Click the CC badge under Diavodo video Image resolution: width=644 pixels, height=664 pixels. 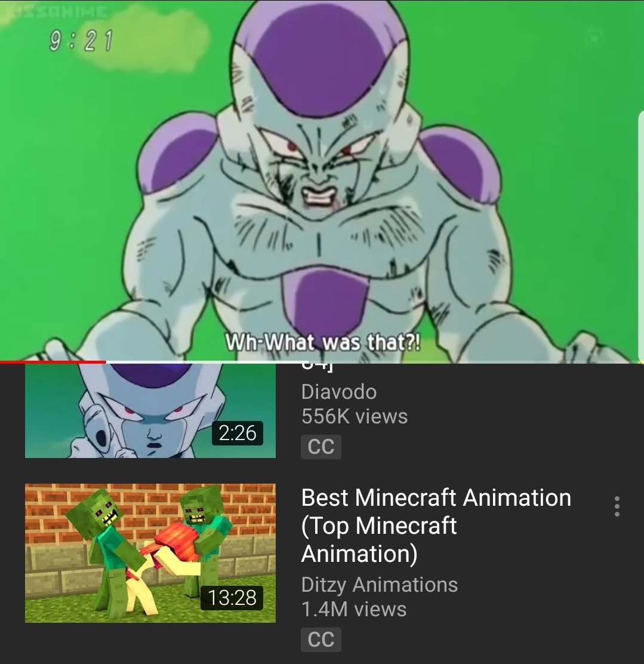321,446
